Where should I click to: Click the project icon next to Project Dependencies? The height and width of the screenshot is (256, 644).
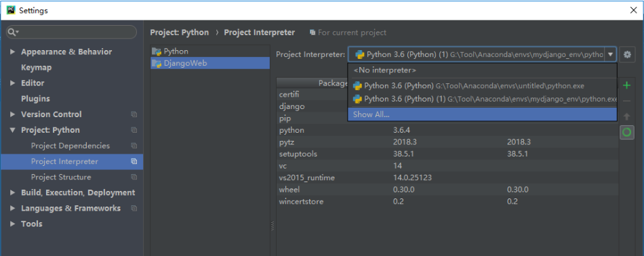coord(134,146)
